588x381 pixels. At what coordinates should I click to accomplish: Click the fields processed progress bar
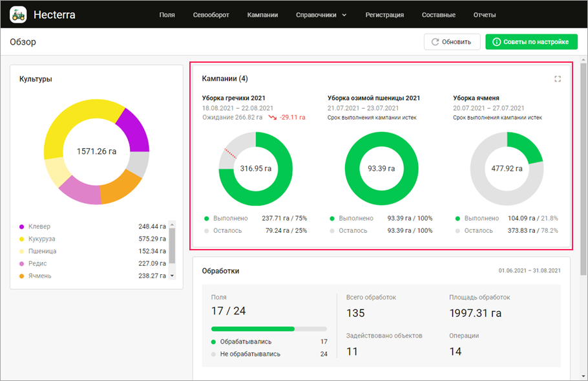coord(269,329)
